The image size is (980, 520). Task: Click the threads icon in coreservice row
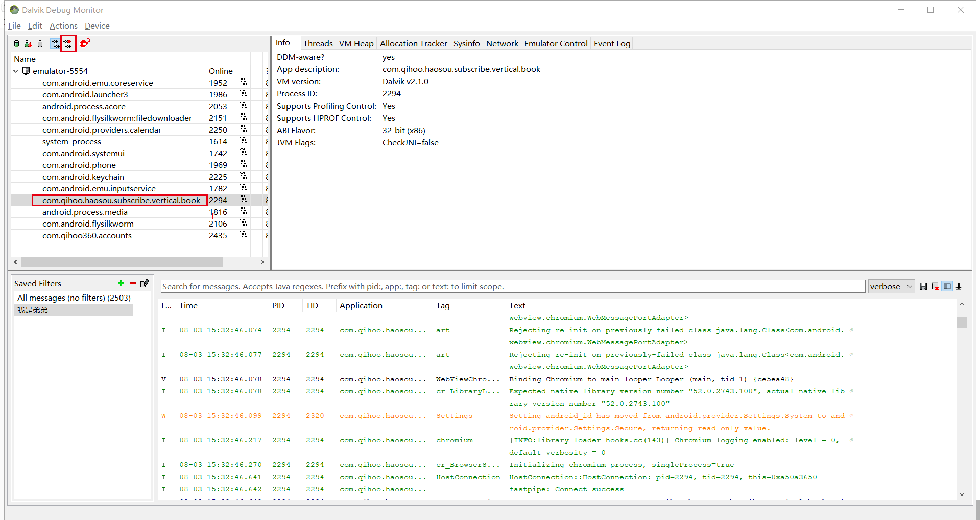[x=244, y=82]
